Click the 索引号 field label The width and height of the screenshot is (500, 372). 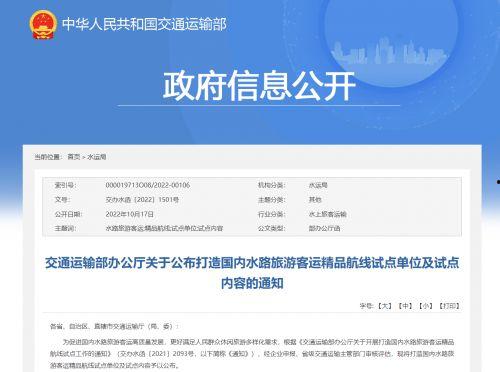[65, 185]
